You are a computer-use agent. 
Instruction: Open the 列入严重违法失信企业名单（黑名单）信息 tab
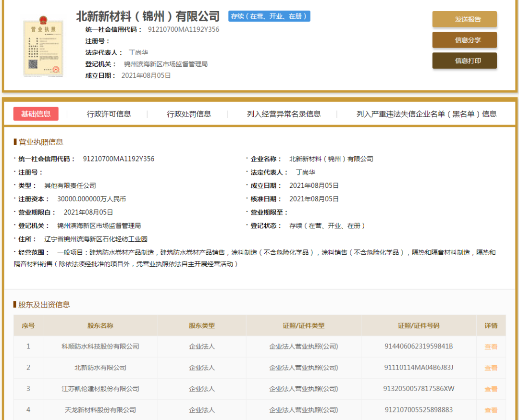(426, 114)
